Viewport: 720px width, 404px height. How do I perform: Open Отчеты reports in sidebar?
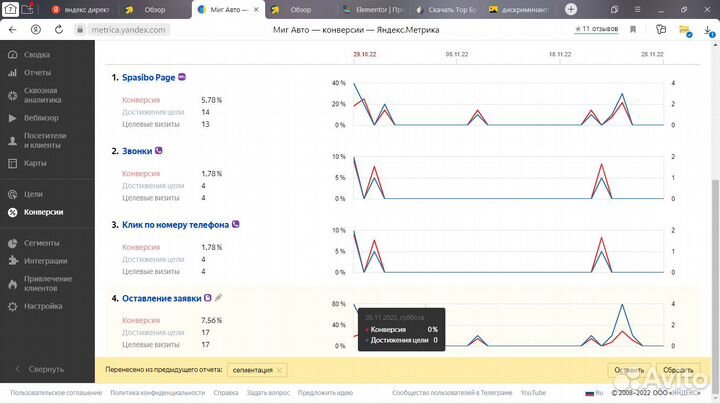point(37,73)
